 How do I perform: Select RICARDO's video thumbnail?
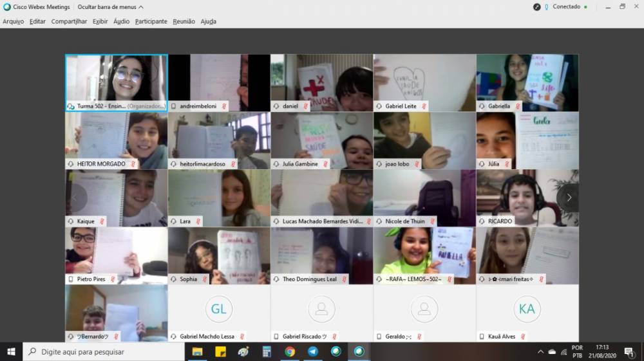point(527,197)
